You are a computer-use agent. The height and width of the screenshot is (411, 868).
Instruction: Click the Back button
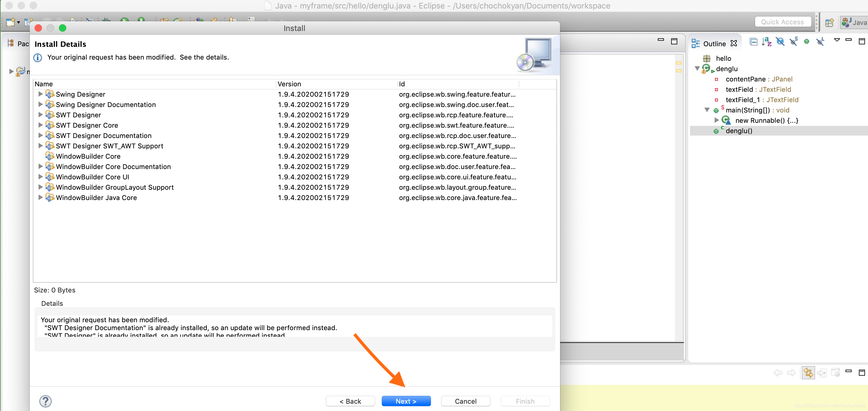click(350, 401)
